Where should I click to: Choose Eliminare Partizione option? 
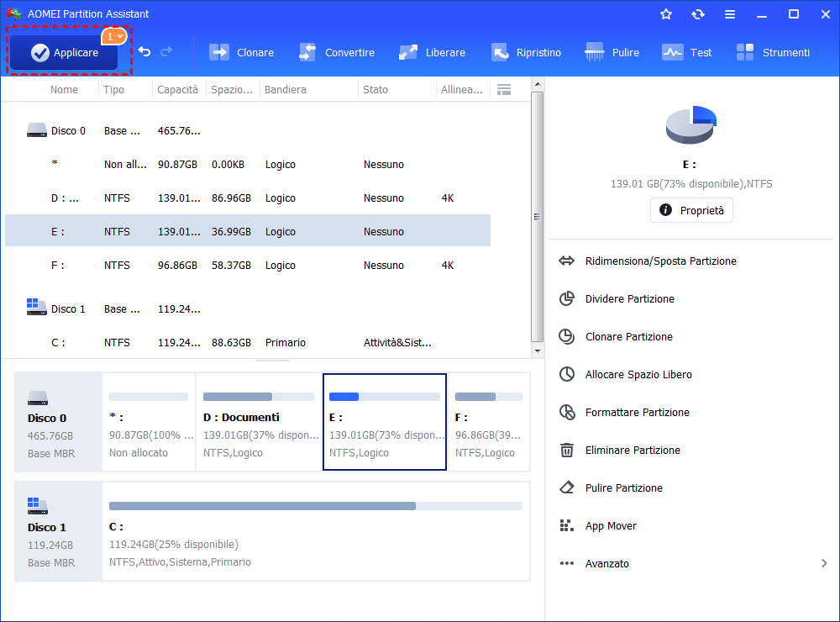tap(633, 450)
